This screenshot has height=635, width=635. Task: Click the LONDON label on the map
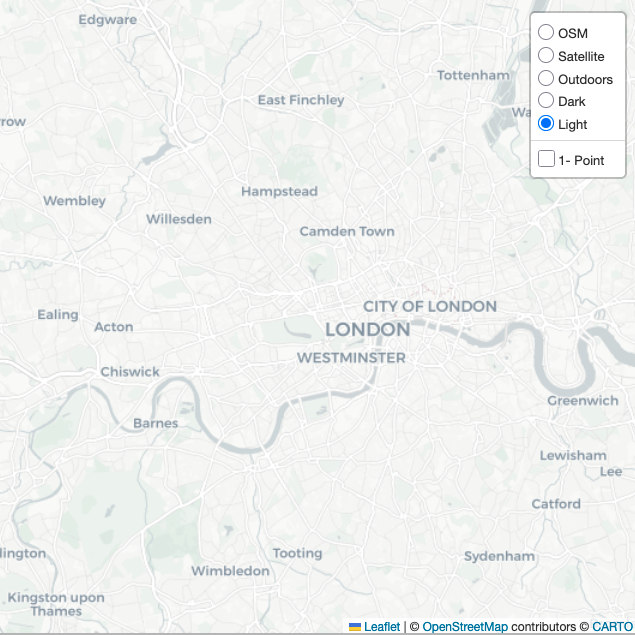[x=368, y=329]
